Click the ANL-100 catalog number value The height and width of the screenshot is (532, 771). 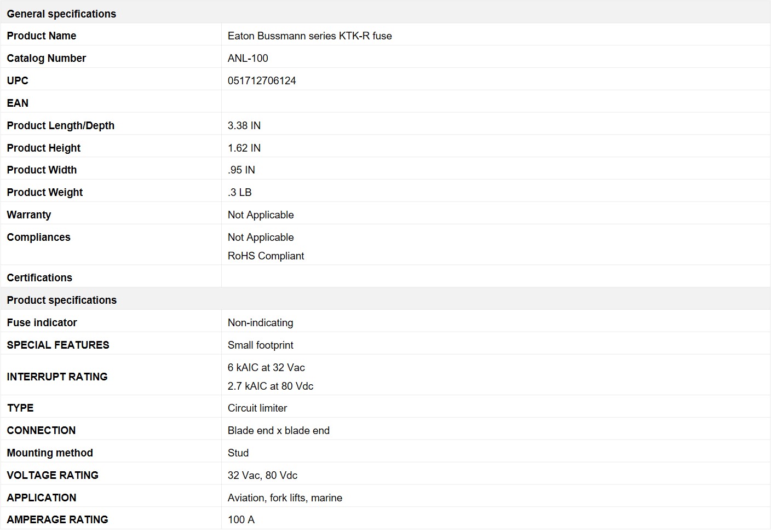coord(248,59)
